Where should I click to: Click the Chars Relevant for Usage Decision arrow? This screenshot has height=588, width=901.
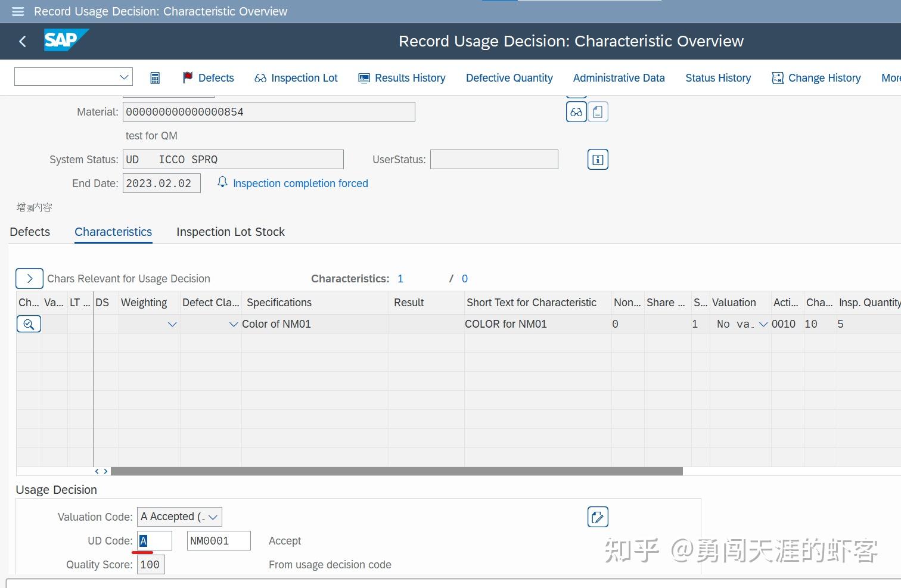pyautogui.click(x=29, y=279)
